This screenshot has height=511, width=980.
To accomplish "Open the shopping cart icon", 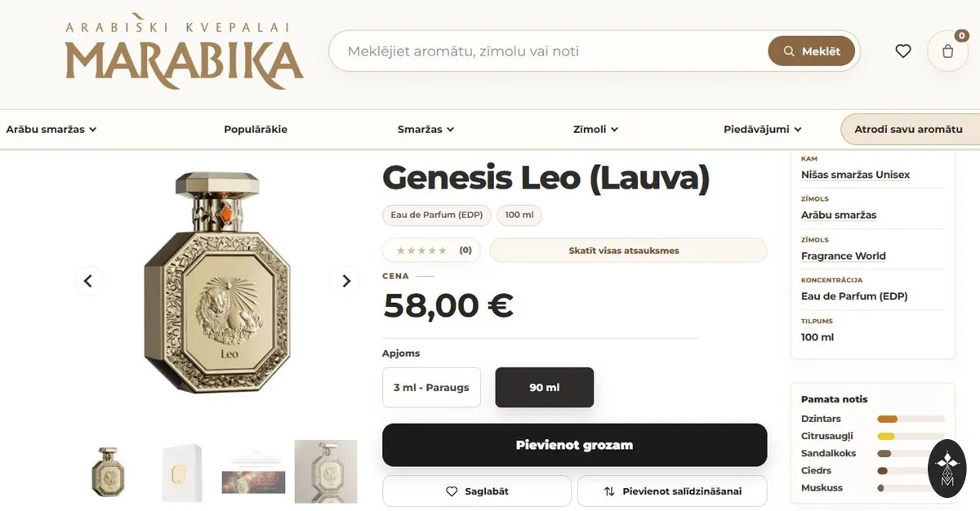I will pos(947,51).
